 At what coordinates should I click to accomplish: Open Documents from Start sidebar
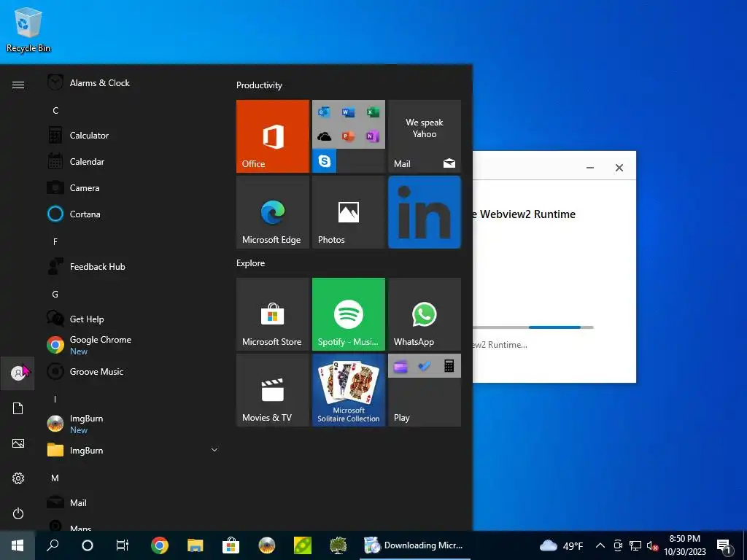click(18, 408)
